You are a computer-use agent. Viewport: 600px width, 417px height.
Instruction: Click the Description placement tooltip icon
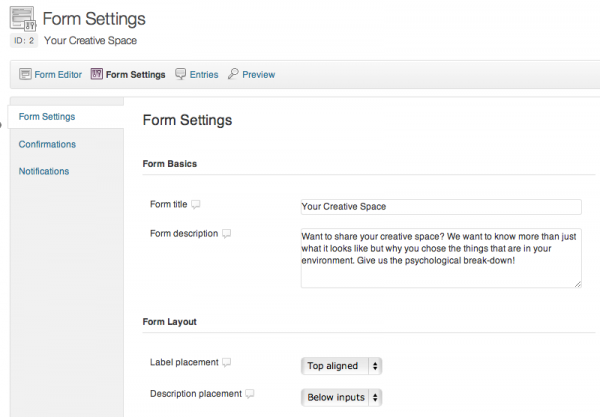point(249,394)
